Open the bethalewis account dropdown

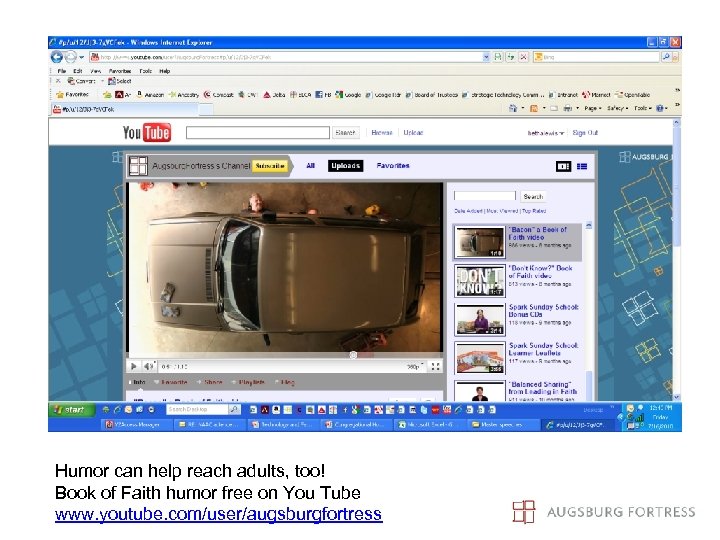click(x=545, y=133)
